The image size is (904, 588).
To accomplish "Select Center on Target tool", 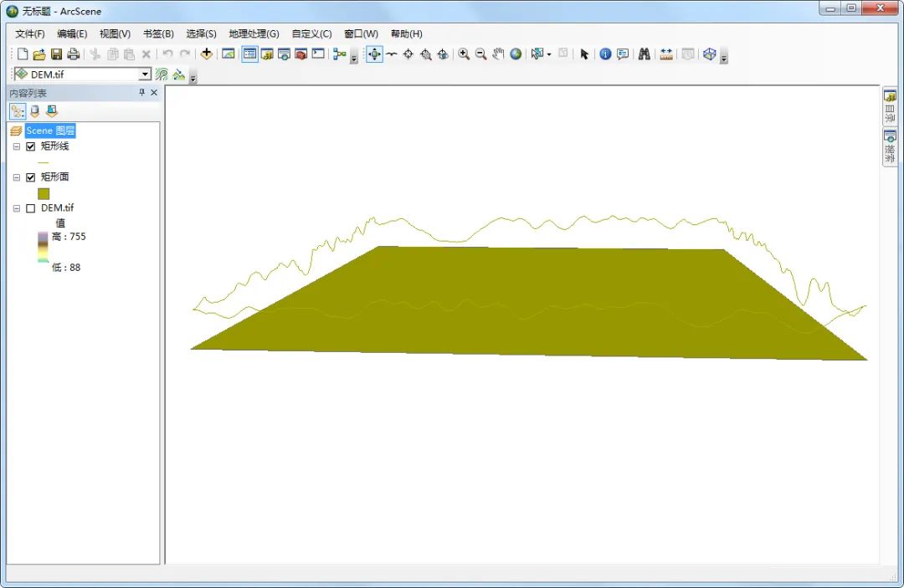I will click(408, 54).
